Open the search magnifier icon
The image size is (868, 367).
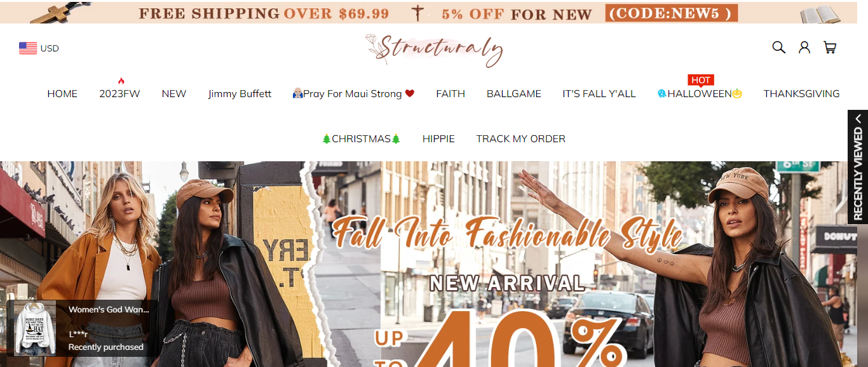point(778,47)
